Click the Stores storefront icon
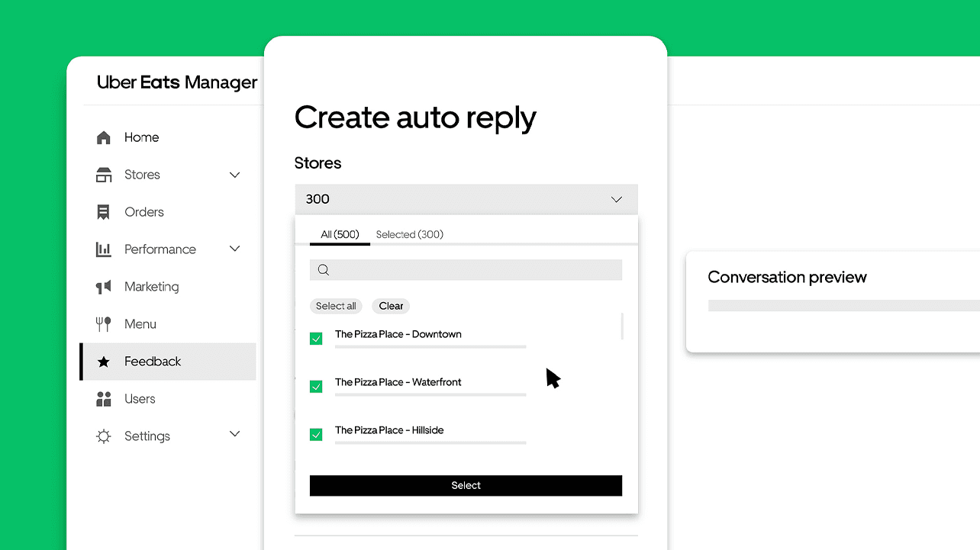 104,175
